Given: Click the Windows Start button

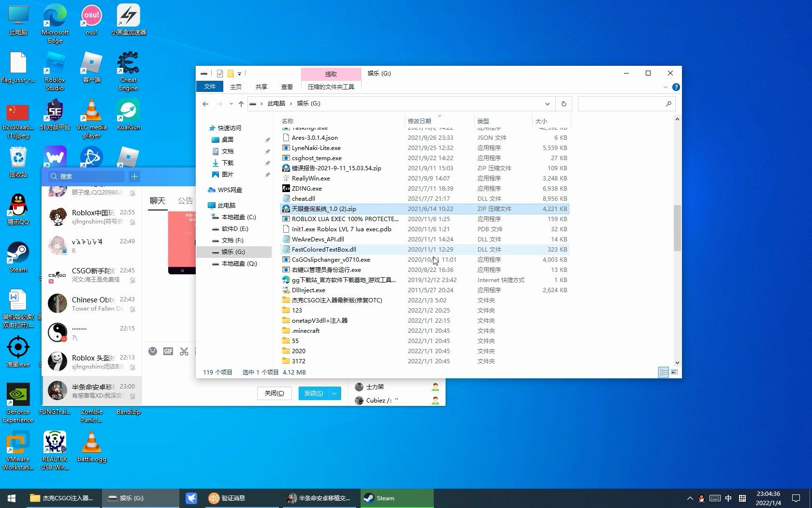Looking at the screenshot, I should point(12,498).
